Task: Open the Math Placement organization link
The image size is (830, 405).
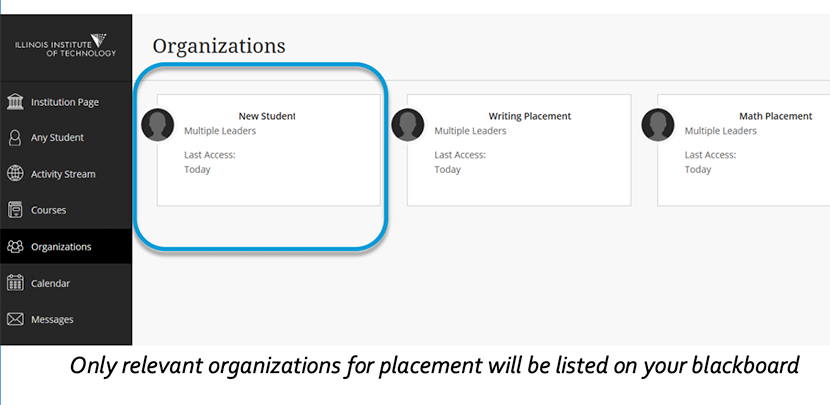Action: pyautogui.click(x=775, y=116)
